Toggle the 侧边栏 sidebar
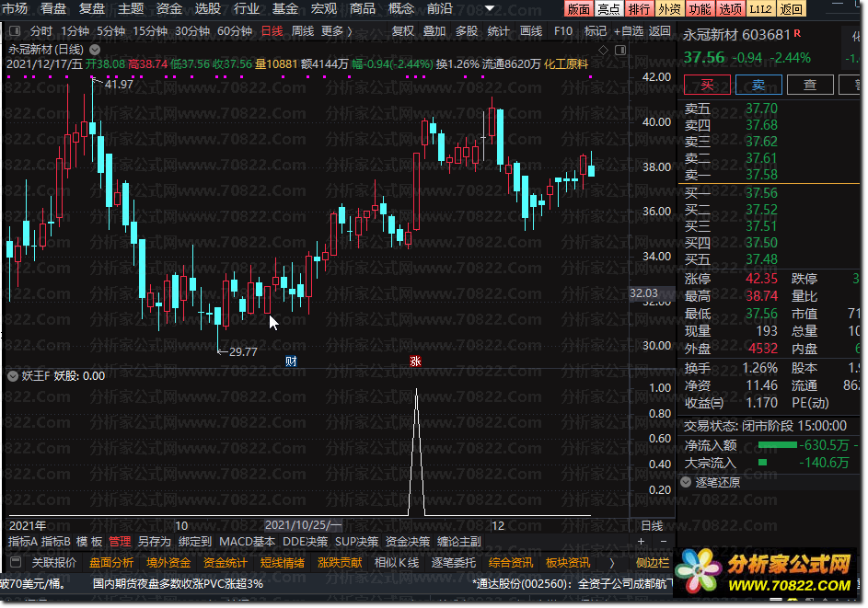Screen dimensions: 868x608 click(x=653, y=563)
